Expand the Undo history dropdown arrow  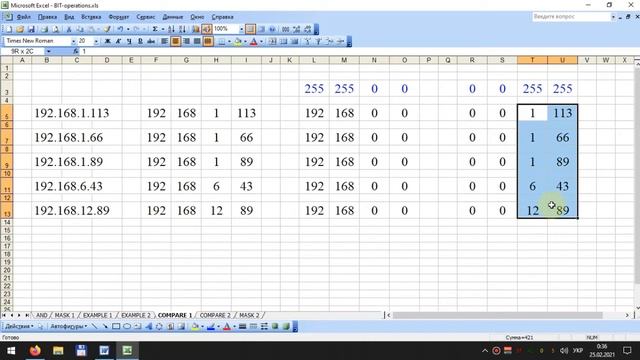(x=128, y=29)
